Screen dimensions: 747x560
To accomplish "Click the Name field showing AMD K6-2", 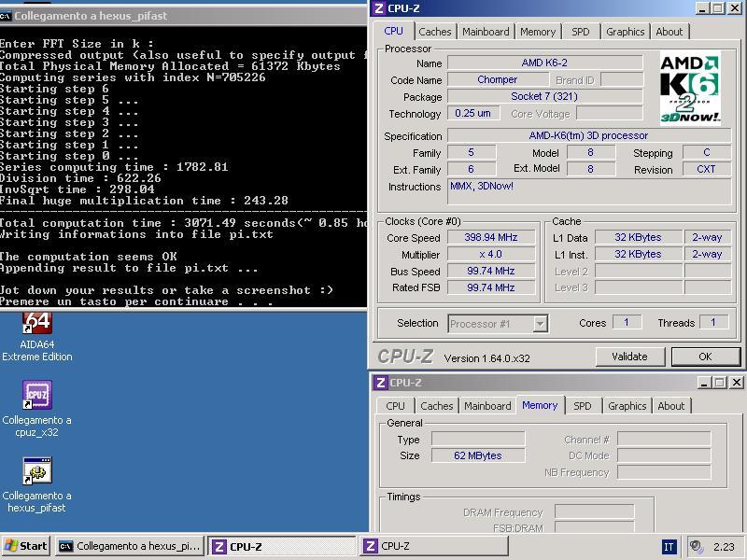I will coord(545,63).
